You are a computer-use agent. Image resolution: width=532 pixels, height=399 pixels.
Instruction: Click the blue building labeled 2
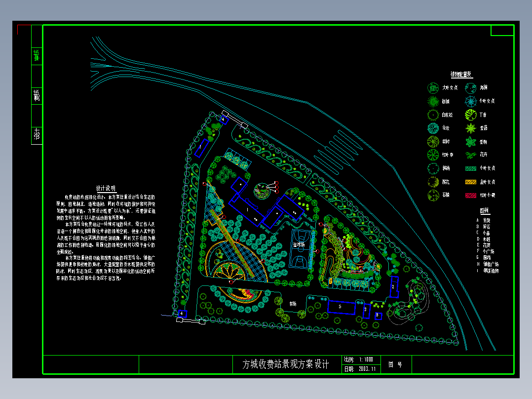tap(394, 287)
